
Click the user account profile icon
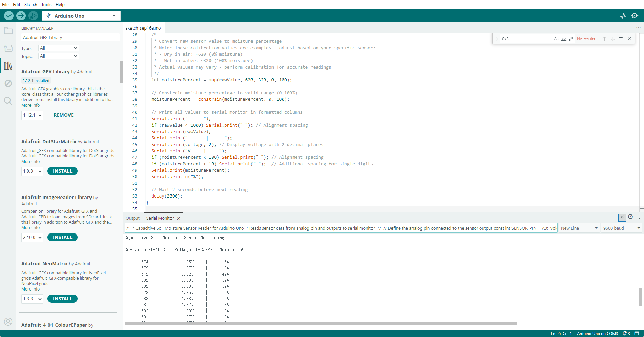click(8, 321)
